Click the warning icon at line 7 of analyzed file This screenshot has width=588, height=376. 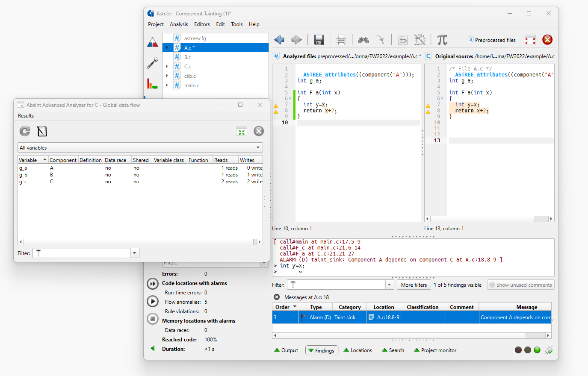275,105
